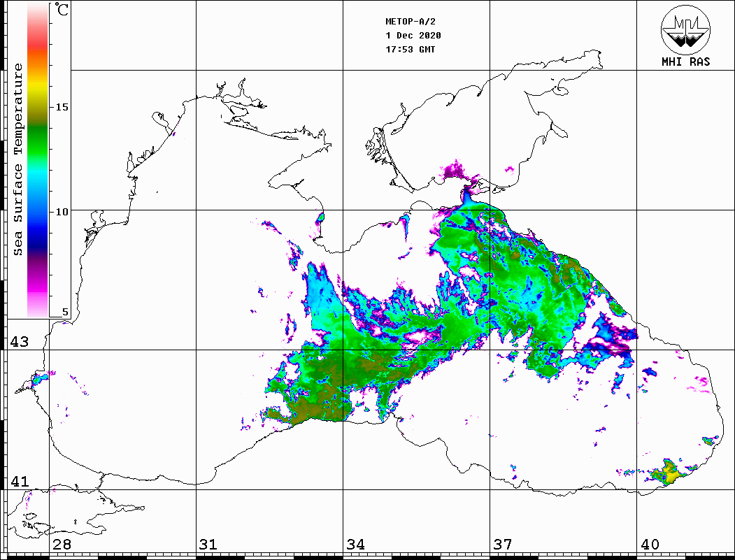Click the MHI RAS logo emblem
This screenshot has width=735, height=560.
[x=686, y=29]
